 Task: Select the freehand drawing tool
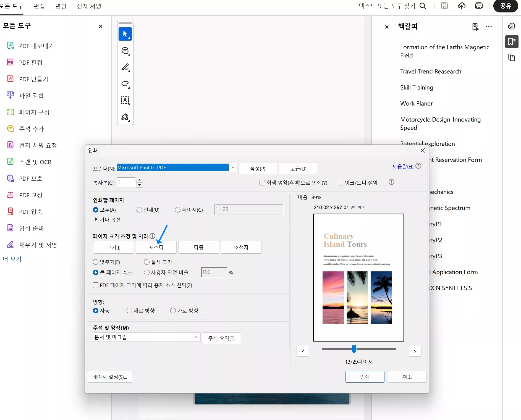(125, 84)
